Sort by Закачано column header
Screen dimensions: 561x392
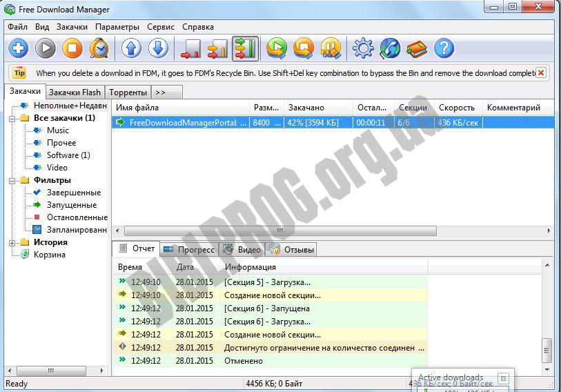[x=318, y=108]
